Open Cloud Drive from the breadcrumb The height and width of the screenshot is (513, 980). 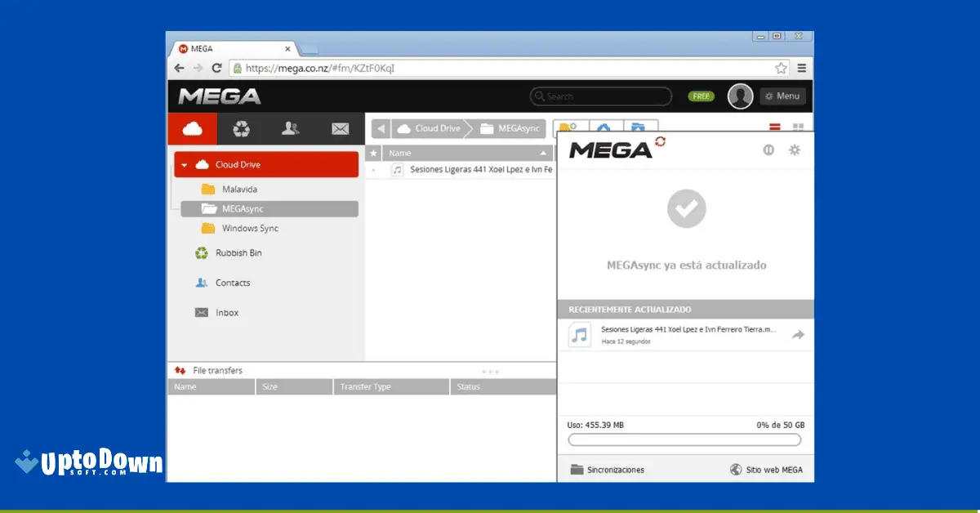coord(430,128)
